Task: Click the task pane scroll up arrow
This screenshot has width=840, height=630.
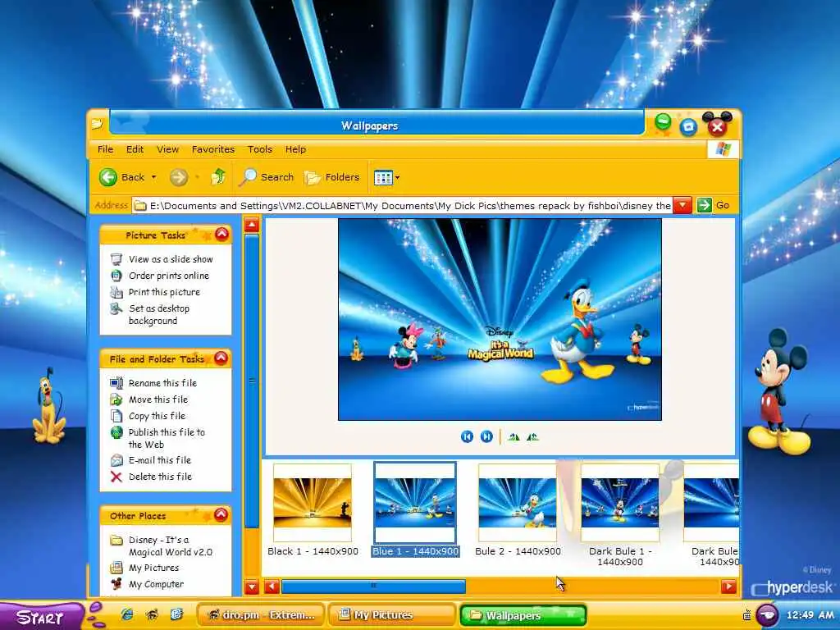Action: click(x=251, y=225)
